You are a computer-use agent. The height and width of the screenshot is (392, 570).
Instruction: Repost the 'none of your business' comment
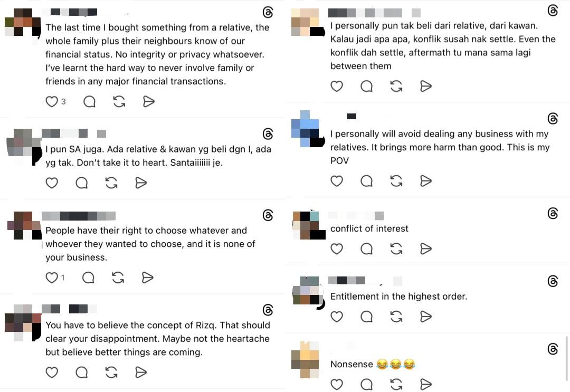coord(118,278)
